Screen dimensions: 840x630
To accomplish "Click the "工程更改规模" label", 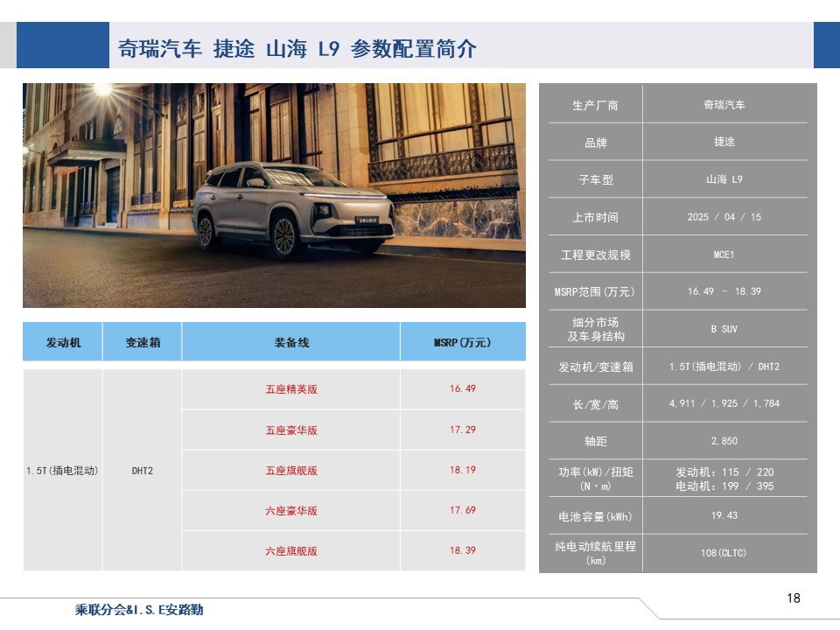I will tap(595, 255).
